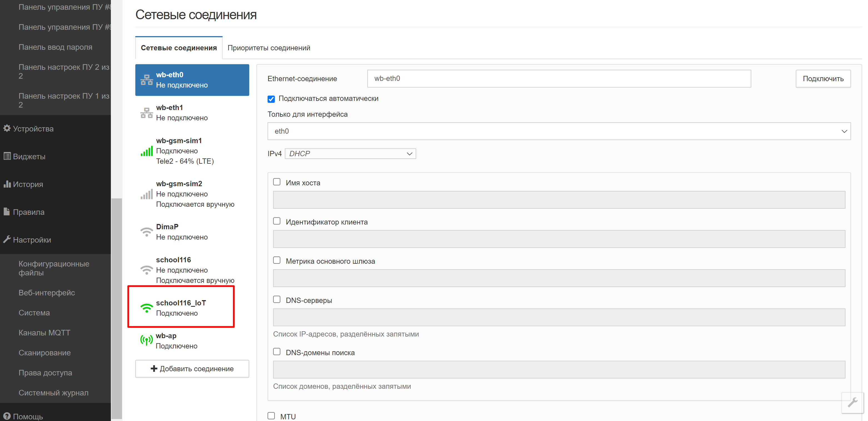Open the Устройства sidebar section

point(33,129)
